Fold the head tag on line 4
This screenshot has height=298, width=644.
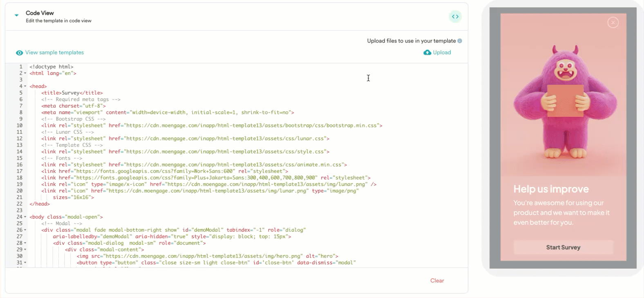(25, 86)
